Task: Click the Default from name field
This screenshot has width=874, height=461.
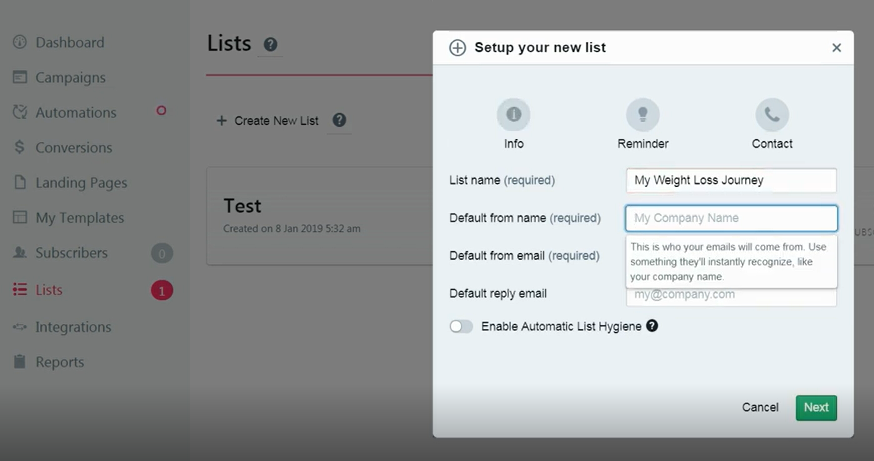Action: pos(731,218)
